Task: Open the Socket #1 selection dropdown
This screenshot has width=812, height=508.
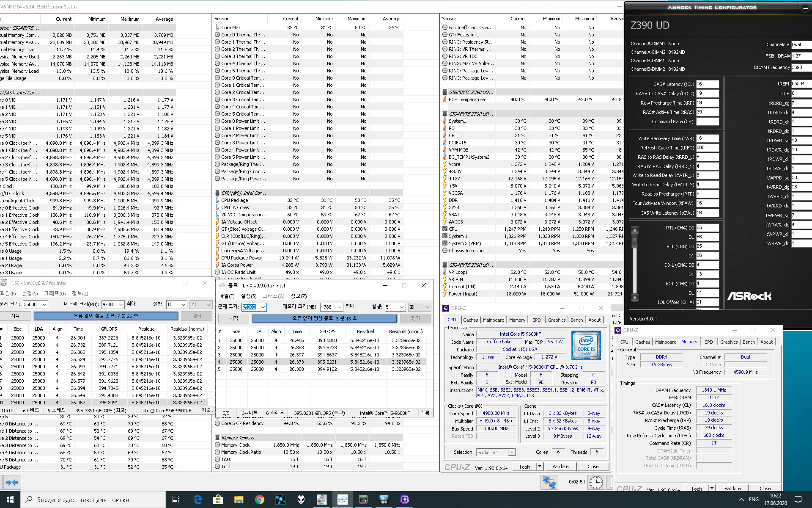Action: pos(512,453)
